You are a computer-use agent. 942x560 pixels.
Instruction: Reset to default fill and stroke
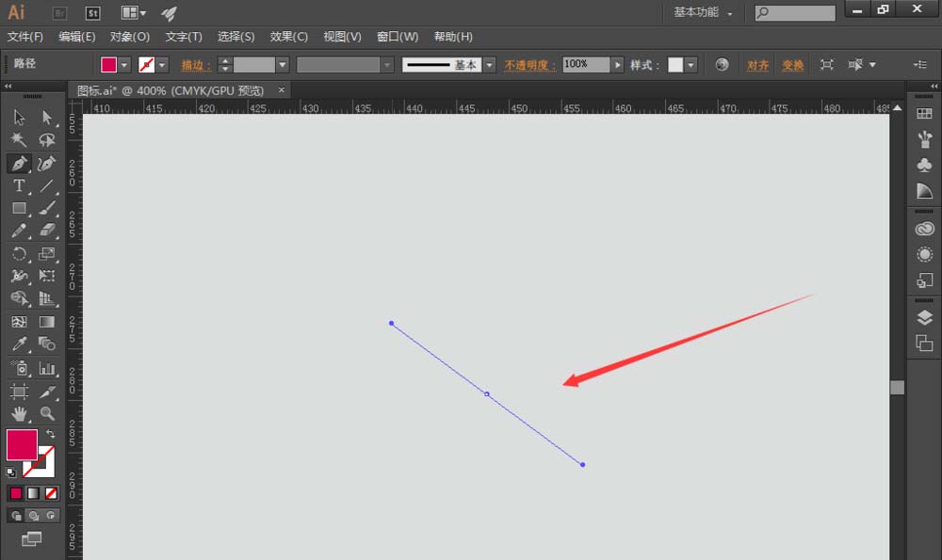coord(10,472)
